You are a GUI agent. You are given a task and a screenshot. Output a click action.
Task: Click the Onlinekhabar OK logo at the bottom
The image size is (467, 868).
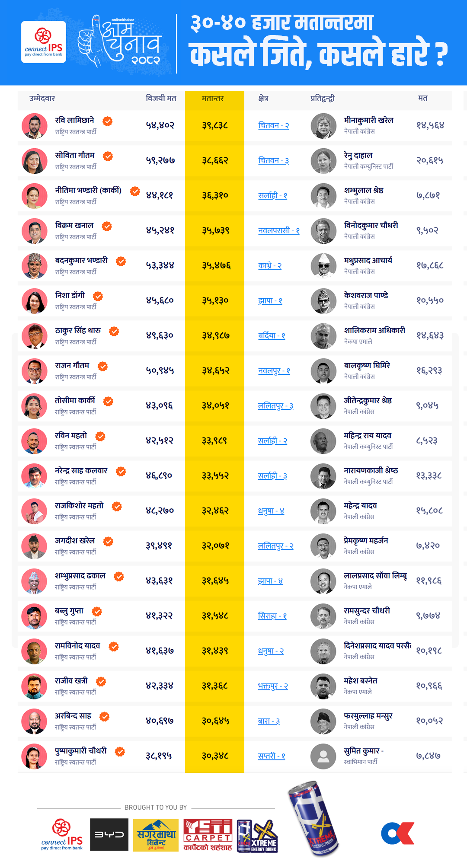tap(397, 833)
